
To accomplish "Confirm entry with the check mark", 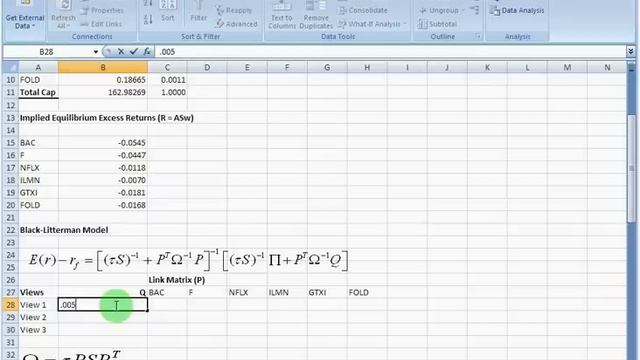I will coord(133,51).
